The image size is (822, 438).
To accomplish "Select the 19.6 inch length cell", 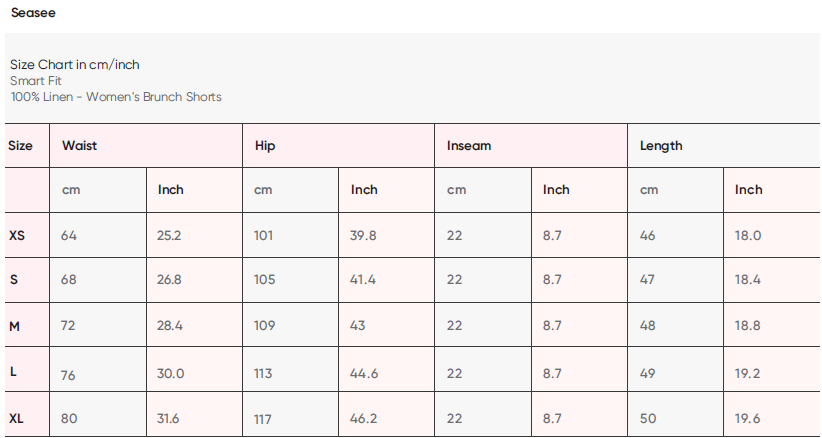I will 748,419.
